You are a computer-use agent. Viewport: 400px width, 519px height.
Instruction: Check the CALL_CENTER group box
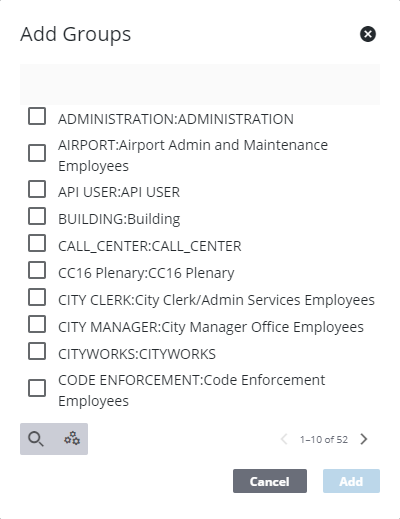[37, 243]
